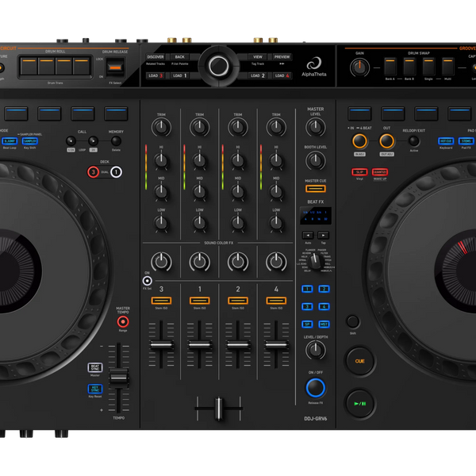Screen dimensions: 476x476
Task: Tap the Drum Swap Single pad
Action: 428,67
